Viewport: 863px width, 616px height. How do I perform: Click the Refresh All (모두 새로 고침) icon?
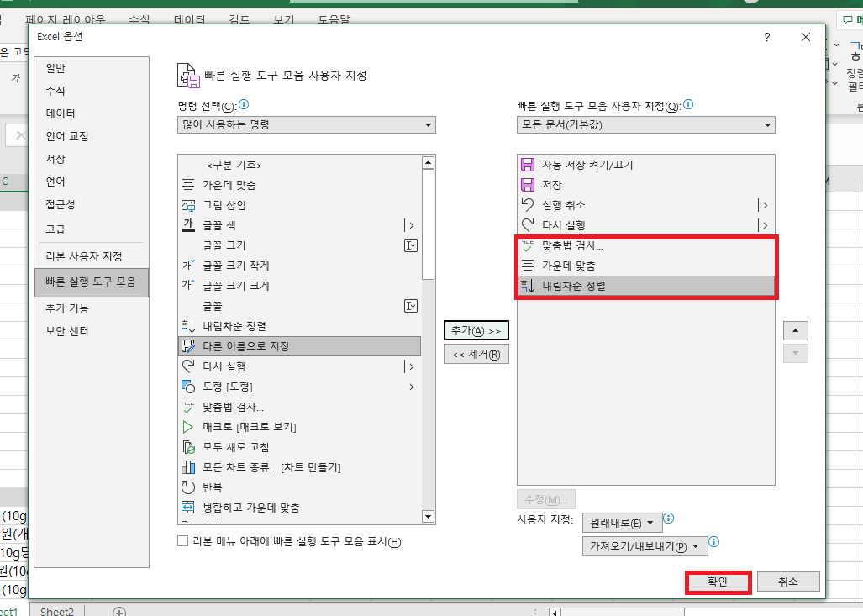tap(188, 447)
